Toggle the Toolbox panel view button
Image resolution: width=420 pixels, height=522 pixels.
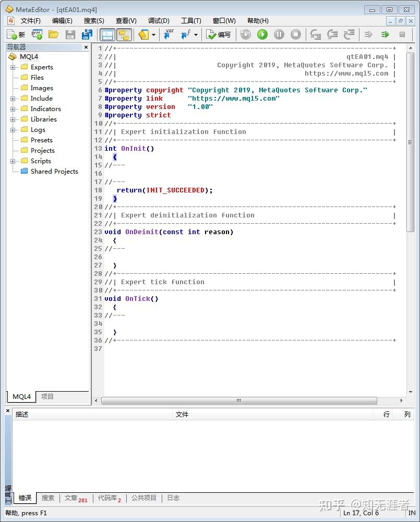(x=107, y=34)
